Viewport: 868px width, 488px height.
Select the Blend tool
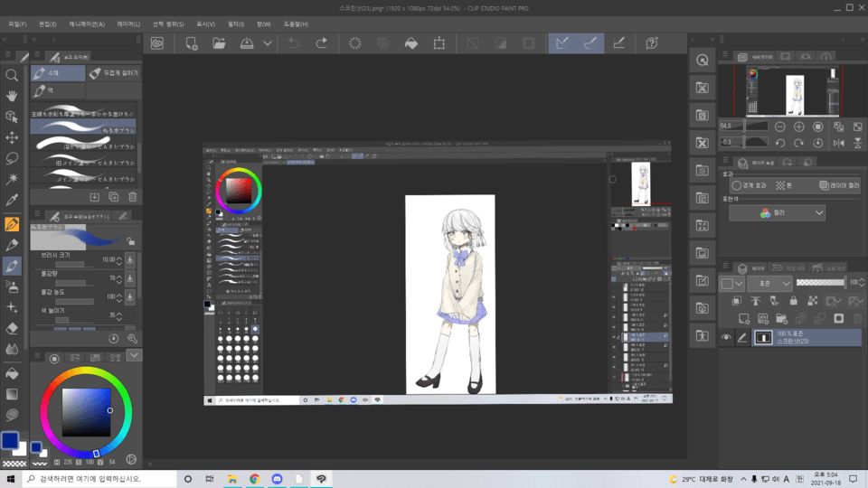coord(12,349)
